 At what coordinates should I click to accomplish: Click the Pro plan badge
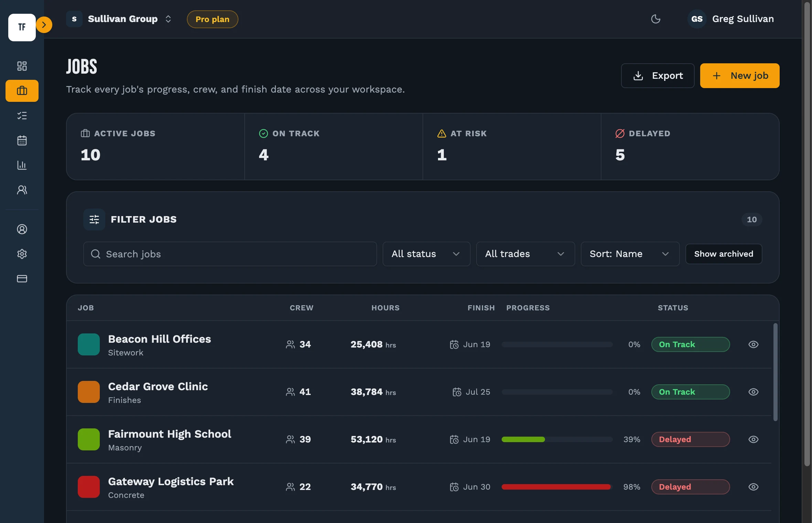pyautogui.click(x=213, y=19)
